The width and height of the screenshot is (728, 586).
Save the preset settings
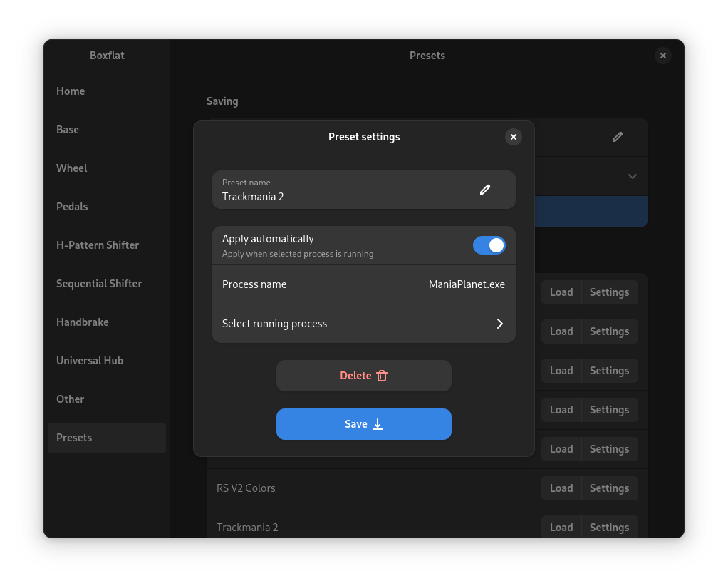[363, 423]
